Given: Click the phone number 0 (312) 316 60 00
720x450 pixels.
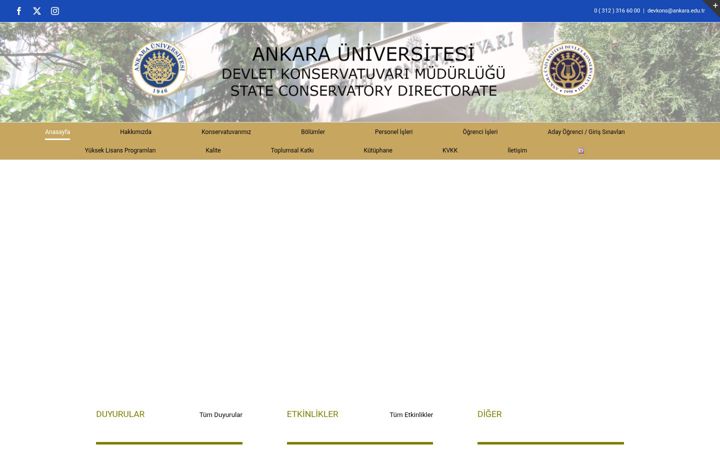Looking at the screenshot, I should (617, 11).
